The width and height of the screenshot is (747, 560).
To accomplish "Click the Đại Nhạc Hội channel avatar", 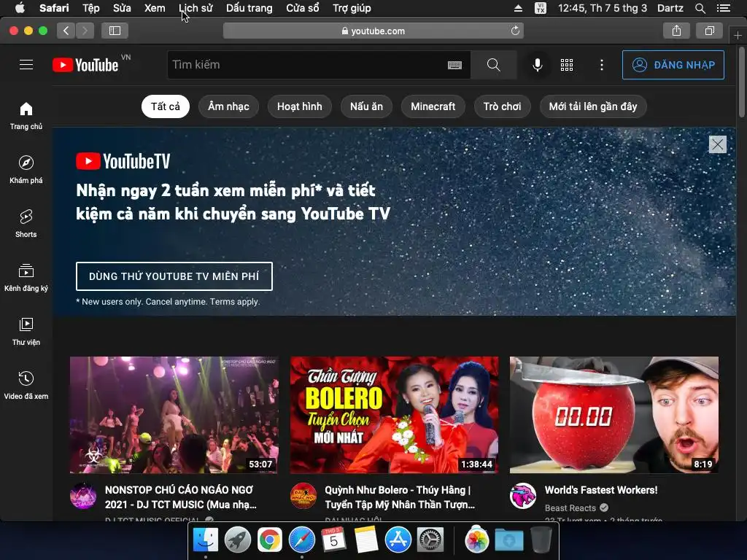I will 303,496.
